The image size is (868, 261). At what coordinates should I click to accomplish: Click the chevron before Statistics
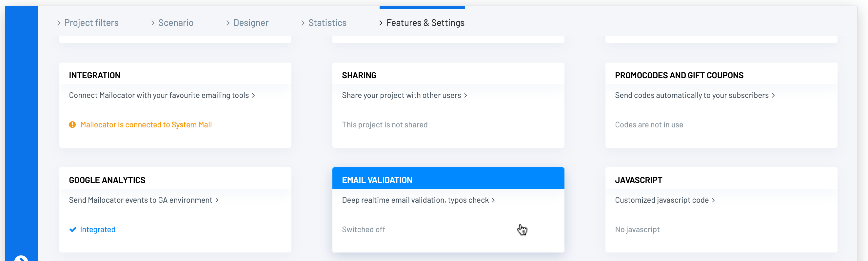303,23
